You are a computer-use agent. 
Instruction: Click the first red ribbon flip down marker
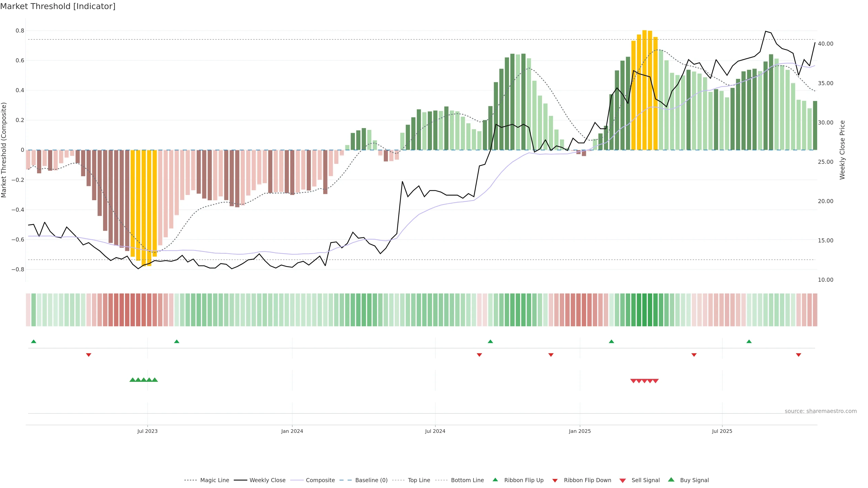tap(89, 355)
